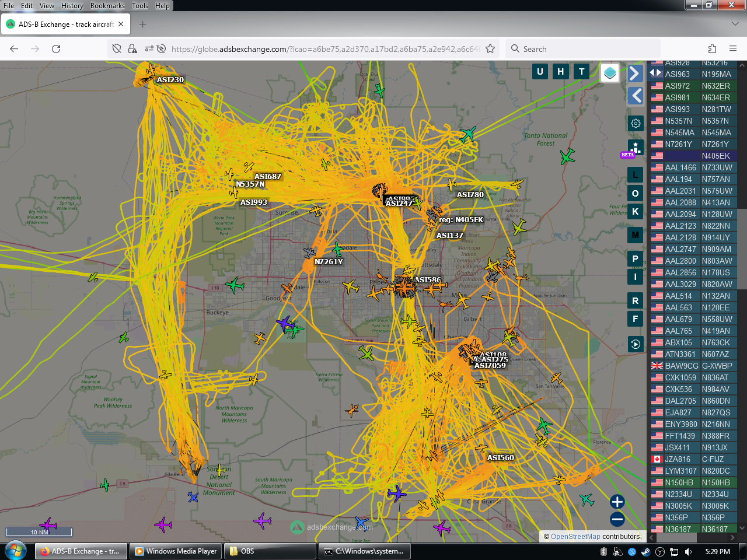Toggle the K map button
747x560 pixels.
pos(636,212)
